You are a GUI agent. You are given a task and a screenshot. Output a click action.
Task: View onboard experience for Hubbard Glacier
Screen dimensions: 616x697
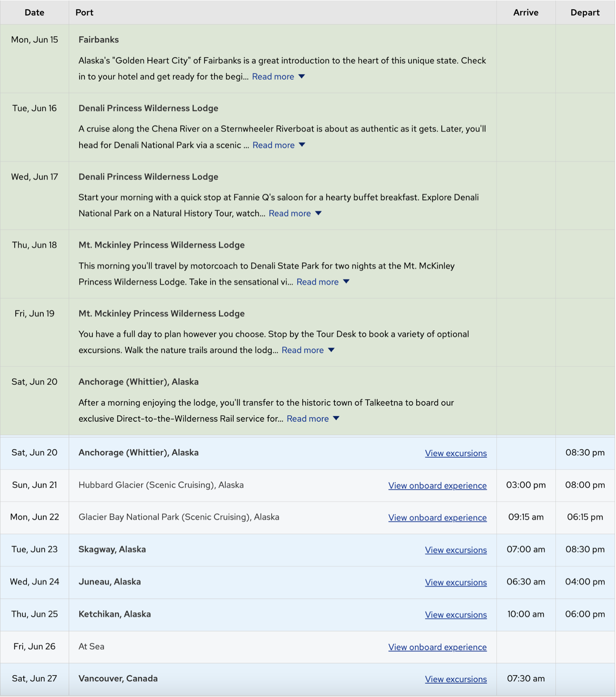pos(437,486)
